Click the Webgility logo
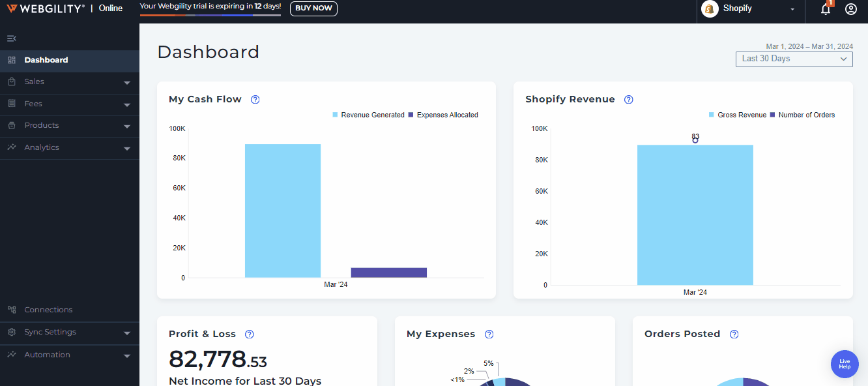Image resolution: width=868 pixels, height=386 pixels. click(46, 8)
